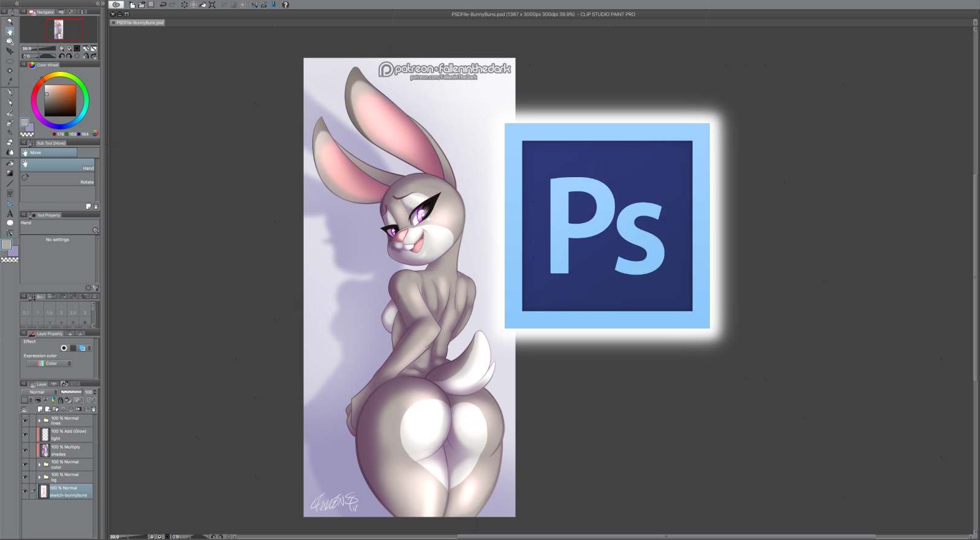This screenshot has height=540, width=980.
Task: Select the Eraser tool
Action: (10, 142)
